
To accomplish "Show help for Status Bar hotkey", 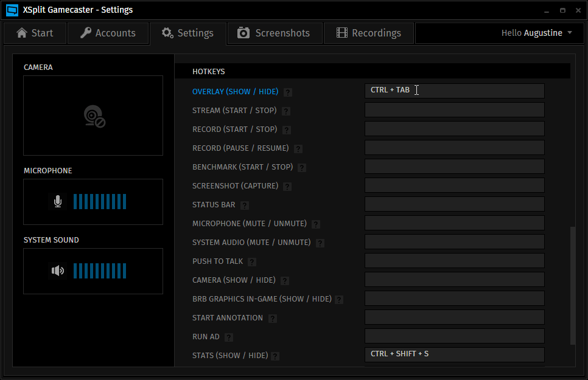I will point(245,206).
